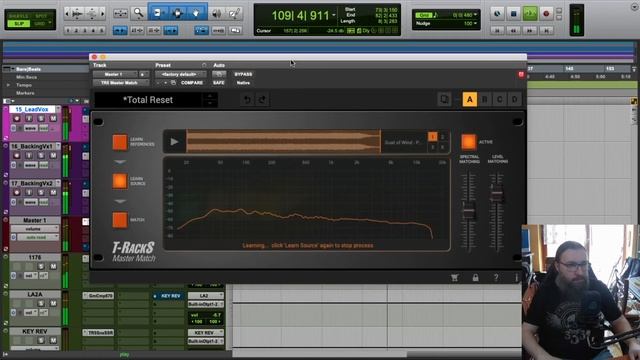The width and height of the screenshot is (640, 360).
Task: Mute the 15_LeadVox track
Action: [x=53, y=118]
